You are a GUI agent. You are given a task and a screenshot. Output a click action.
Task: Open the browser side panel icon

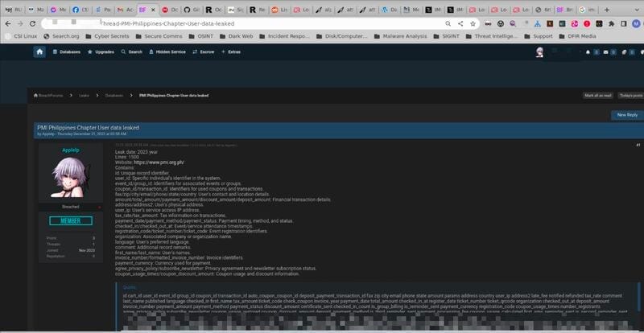coord(623,24)
